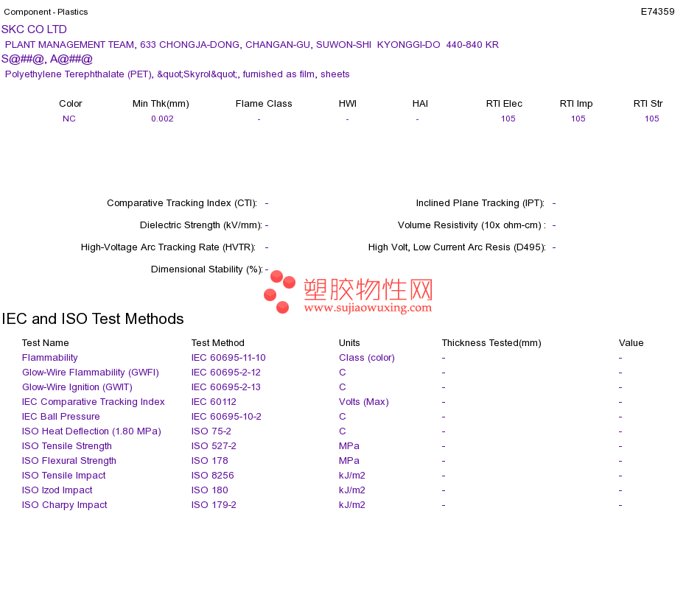Screen dimensions: 700x589
Task: Open Glow-Wire Ignition (GWIT) test link
Action: pos(77,387)
